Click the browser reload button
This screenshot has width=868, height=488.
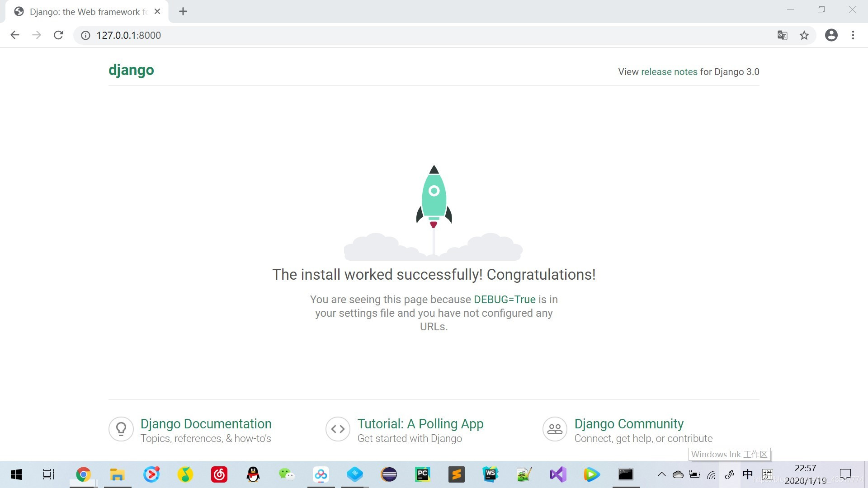pyautogui.click(x=58, y=35)
